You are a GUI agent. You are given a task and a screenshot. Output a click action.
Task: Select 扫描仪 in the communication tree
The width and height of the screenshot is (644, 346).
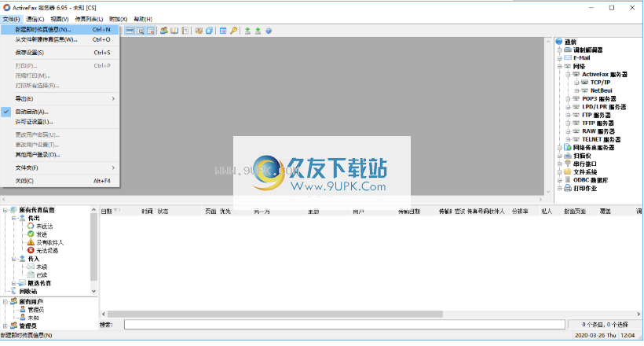click(582, 156)
